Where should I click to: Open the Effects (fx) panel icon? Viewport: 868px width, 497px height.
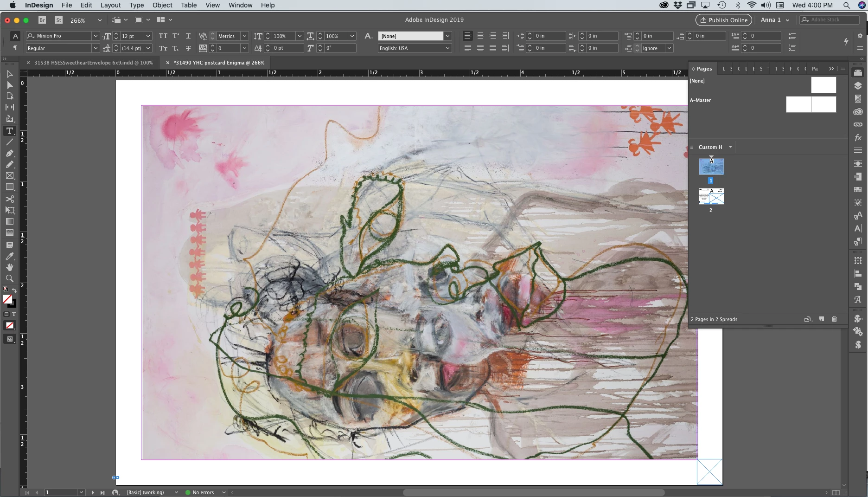coord(858,137)
